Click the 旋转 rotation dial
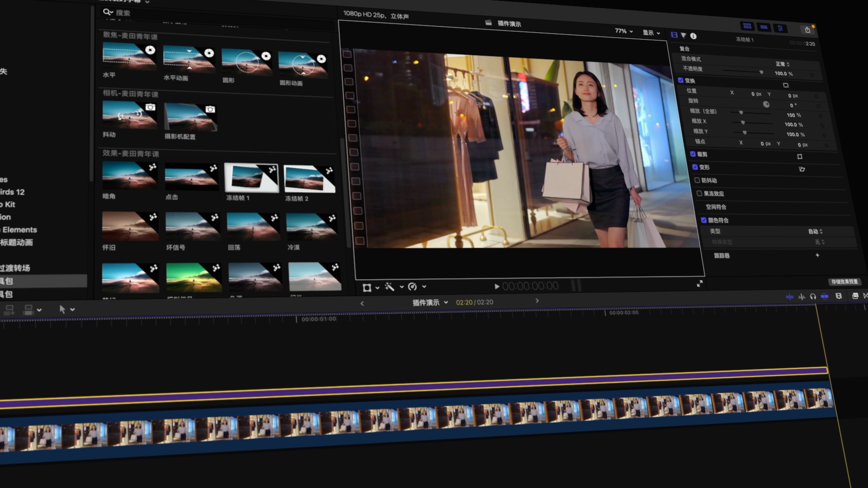Image resolution: width=868 pixels, height=488 pixels. coord(766,104)
